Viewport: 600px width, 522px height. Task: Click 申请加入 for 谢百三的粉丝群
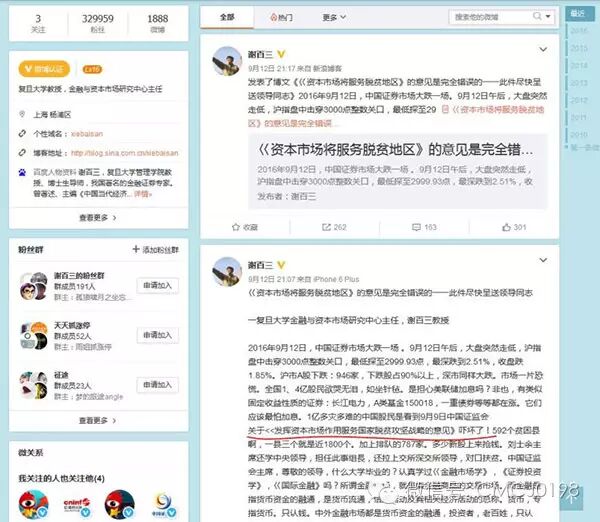click(157, 285)
